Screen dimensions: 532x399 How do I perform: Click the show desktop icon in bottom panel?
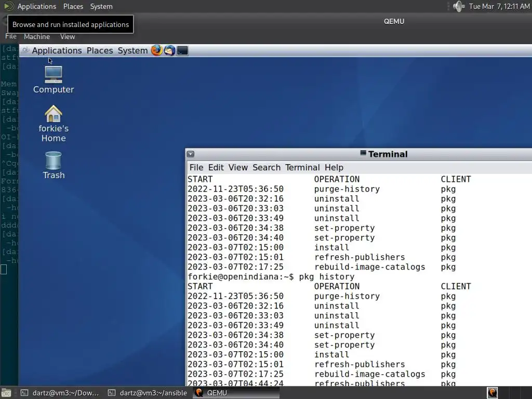pos(6,393)
